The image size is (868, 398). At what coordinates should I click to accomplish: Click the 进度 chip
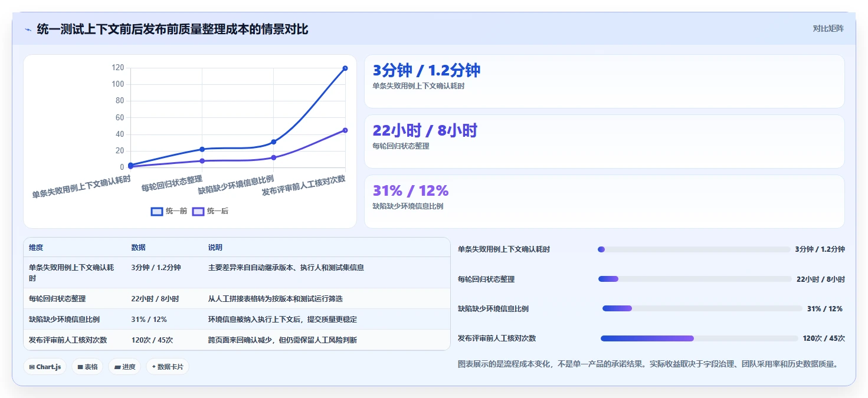click(x=125, y=367)
